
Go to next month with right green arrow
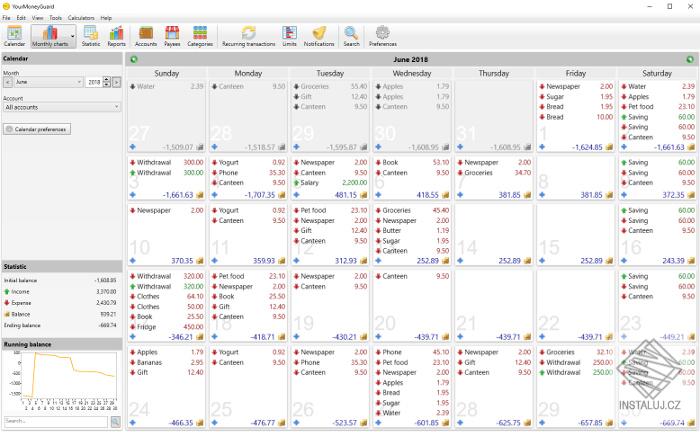click(x=690, y=59)
